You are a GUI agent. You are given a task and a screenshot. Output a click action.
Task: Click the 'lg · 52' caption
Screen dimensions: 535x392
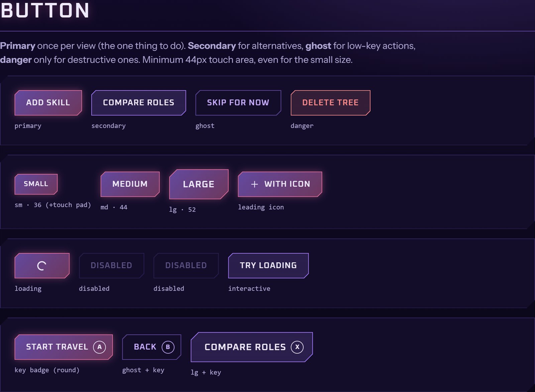182,210
